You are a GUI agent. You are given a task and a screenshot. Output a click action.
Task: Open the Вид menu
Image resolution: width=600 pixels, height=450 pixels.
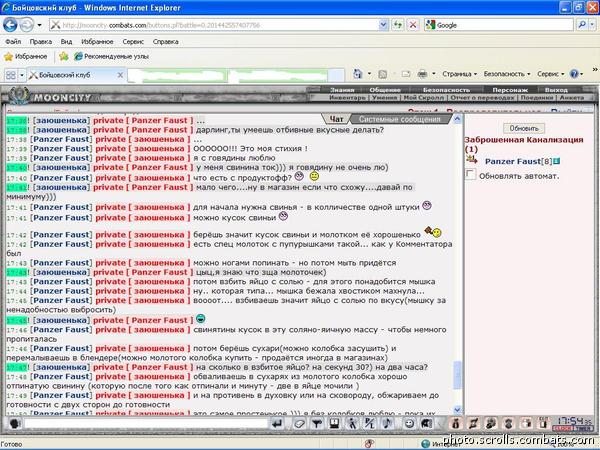(x=66, y=42)
